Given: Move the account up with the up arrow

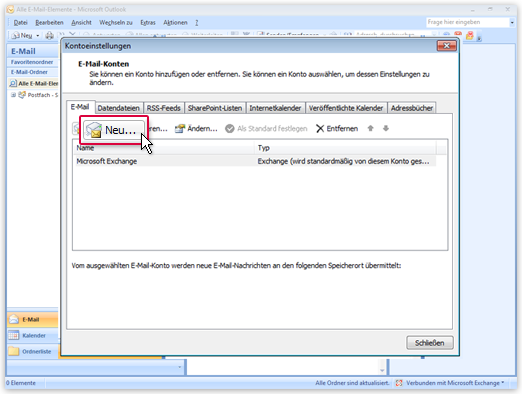Looking at the screenshot, I should click(x=370, y=128).
